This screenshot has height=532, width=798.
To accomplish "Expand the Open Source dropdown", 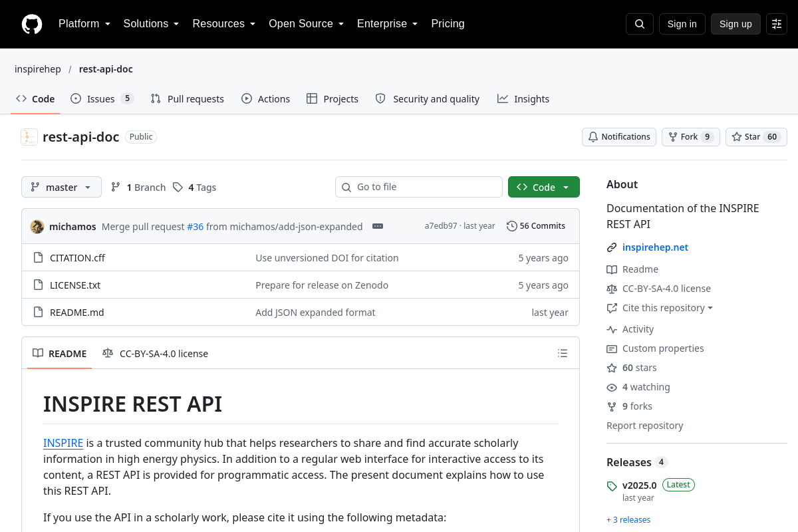I will pos(306,24).
